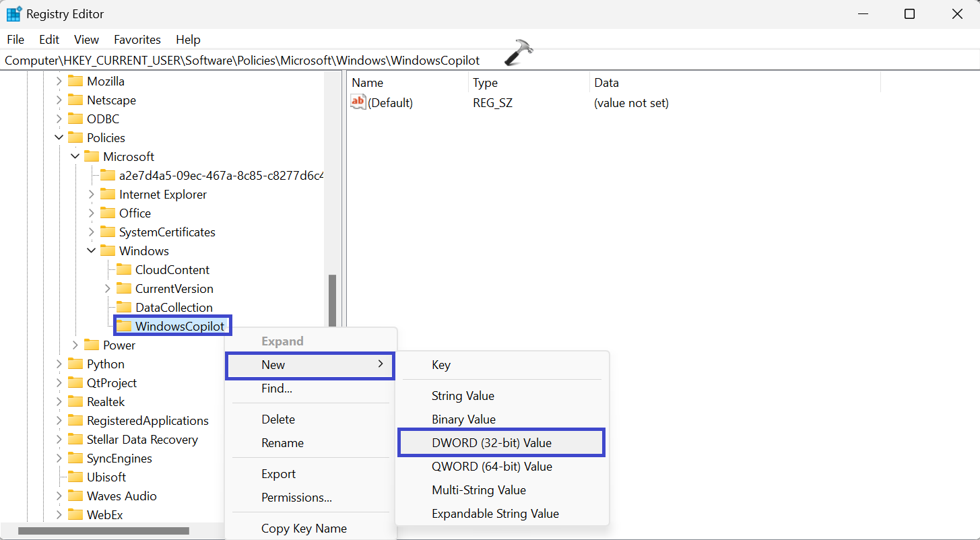Click the CloudContent folder icon
The height and width of the screenshot is (540, 980).
click(124, 270)
